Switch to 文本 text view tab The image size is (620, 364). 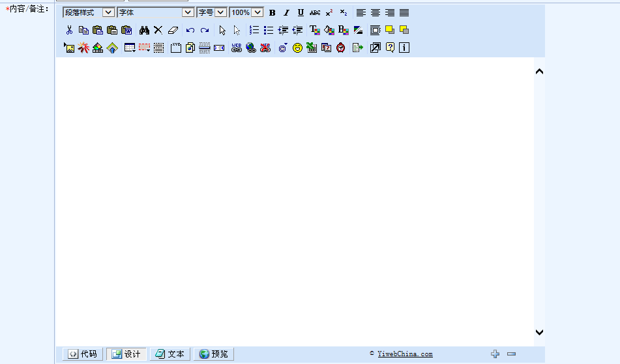tap(170, 354)
